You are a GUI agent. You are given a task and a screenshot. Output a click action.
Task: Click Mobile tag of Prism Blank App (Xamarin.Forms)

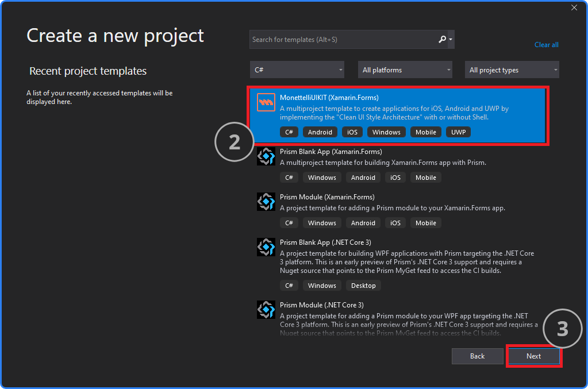click(x=426, y=177)
